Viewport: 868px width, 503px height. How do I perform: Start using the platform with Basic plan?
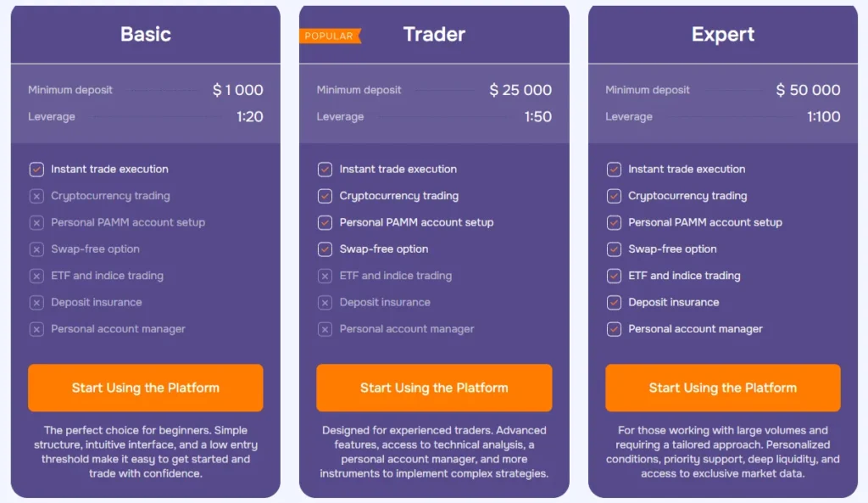click(x=145, y=388)
